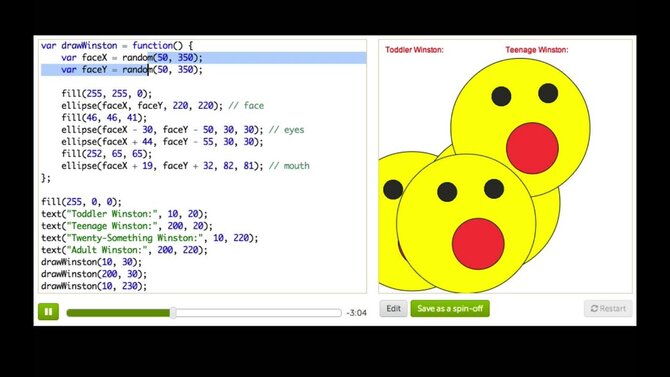Image resolution: width=670 pixels, height=377 pixels.
Task: Click the red mouth of the upper-right face
Action: point(532,148)
